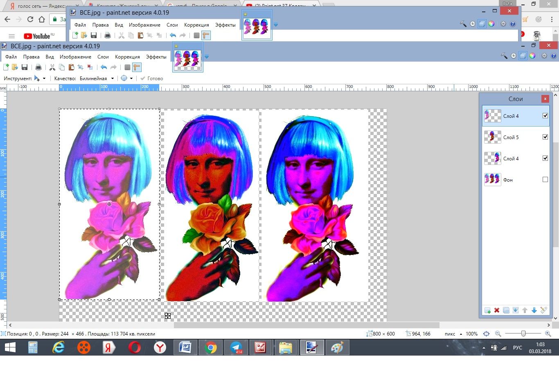
Task: Click the zoom to window icon in status bar
Action: click(x=486, y=334)
